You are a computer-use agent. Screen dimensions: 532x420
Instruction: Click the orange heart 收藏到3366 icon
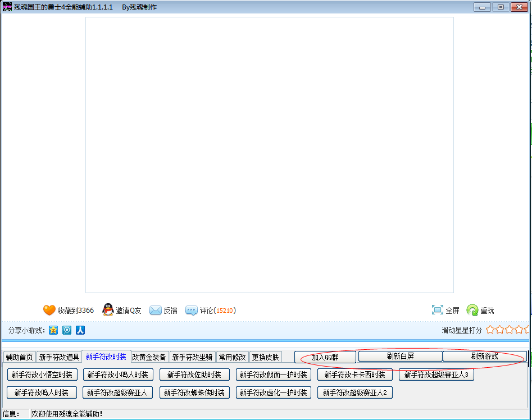click(49, 310)
